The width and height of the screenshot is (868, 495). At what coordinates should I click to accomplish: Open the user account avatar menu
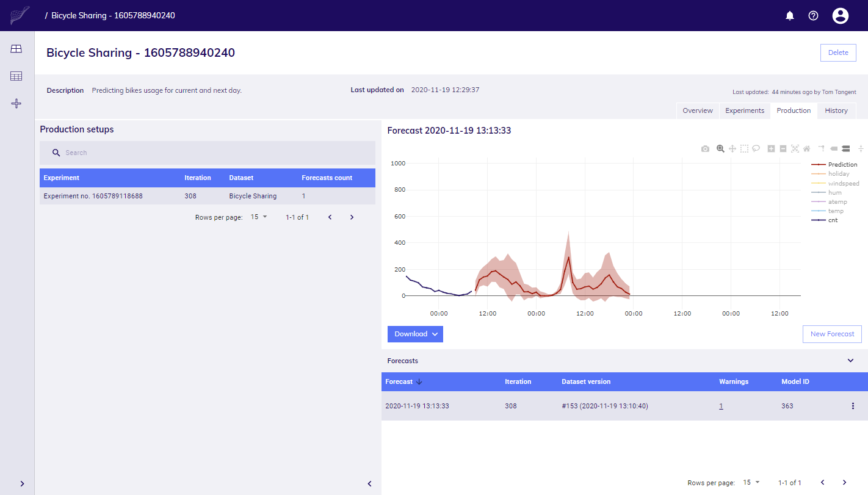click(x=841, y=16)
